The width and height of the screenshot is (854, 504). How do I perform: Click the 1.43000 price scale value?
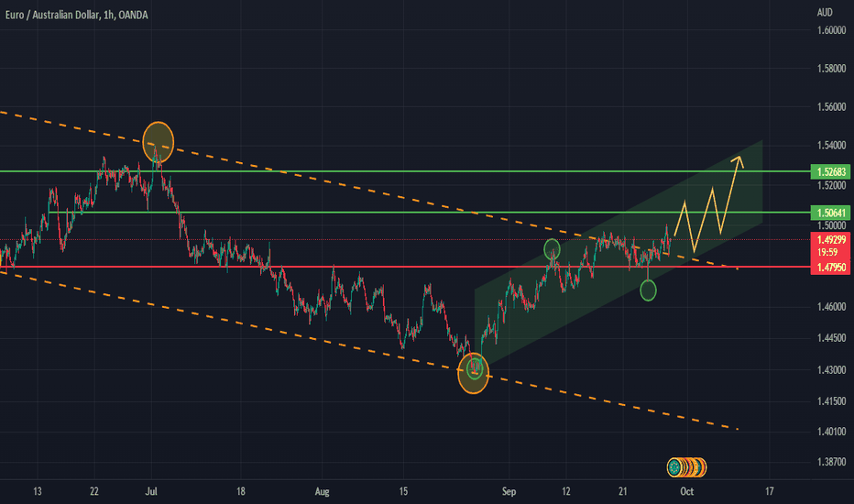pos(831,370)
